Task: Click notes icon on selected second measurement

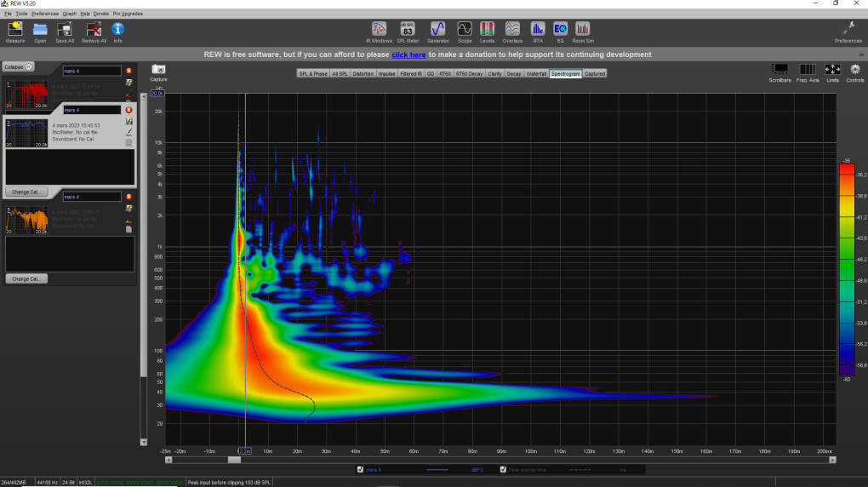Action: tap(129, 122)
